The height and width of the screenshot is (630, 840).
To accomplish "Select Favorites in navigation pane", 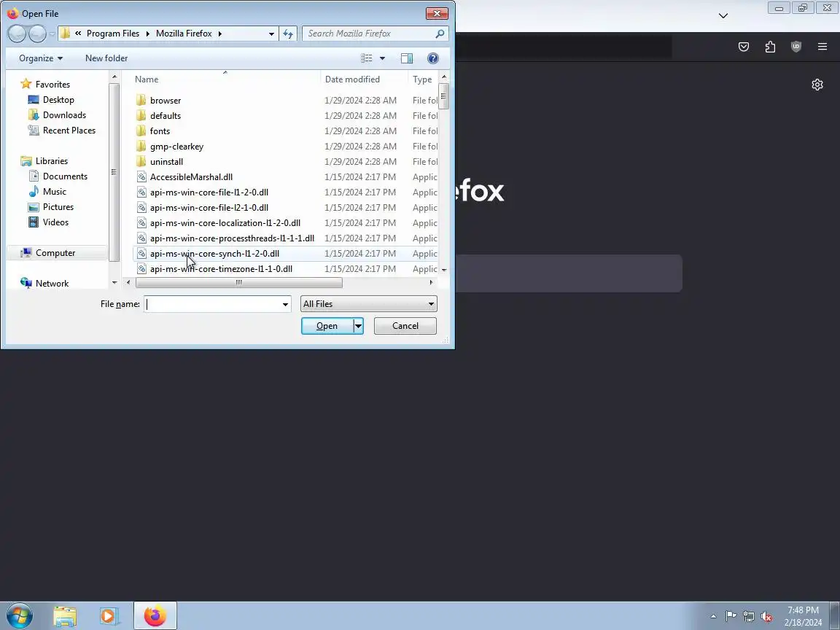I will point(52,84).
